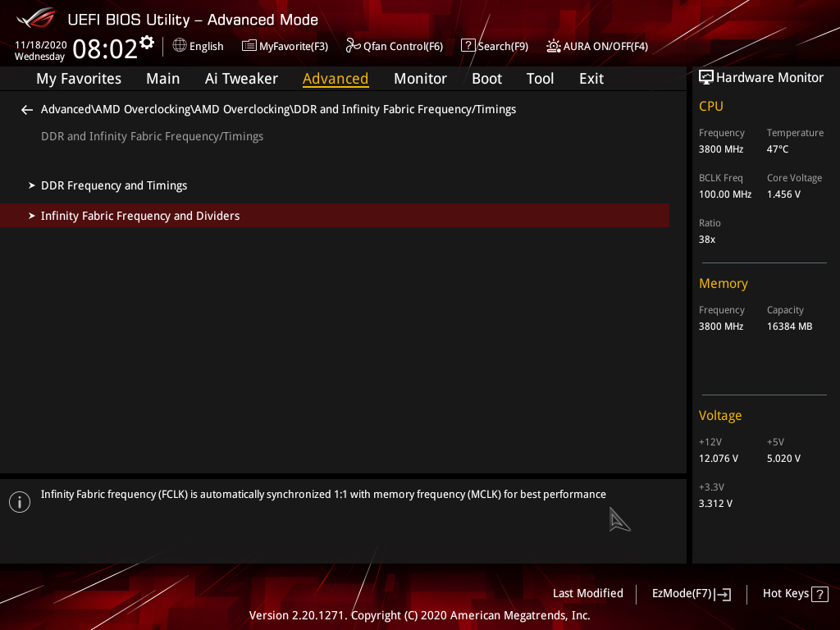
Task: Open the Exit tab
Action: coord(591,79)
